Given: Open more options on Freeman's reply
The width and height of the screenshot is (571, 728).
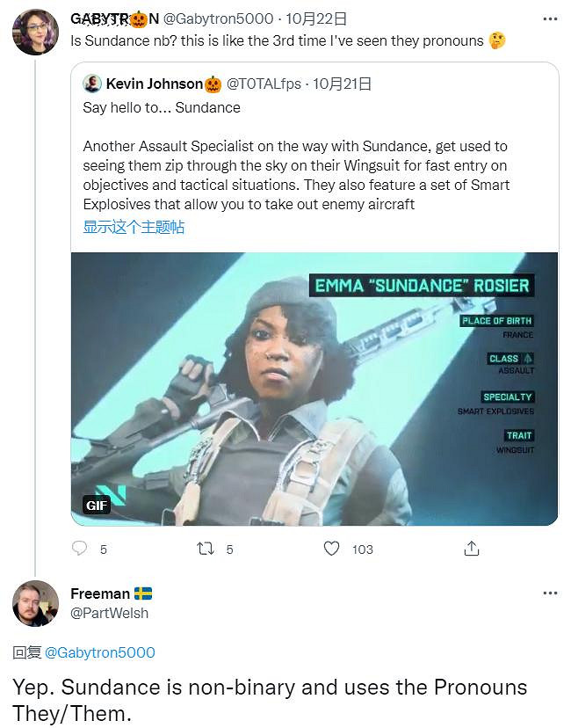Looking at the screenshot, I should click(550, 593).
